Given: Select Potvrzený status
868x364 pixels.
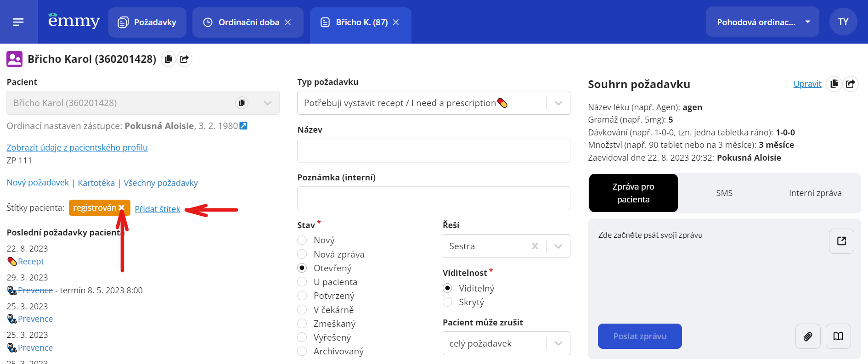Looking at the screenshot, I should (302, 296).
